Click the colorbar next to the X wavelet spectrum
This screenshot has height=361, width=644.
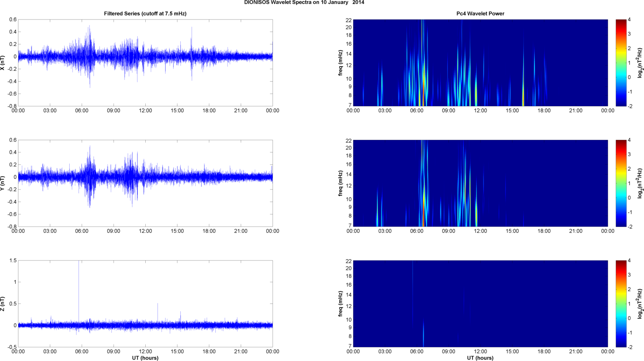(x=621, y=63)
